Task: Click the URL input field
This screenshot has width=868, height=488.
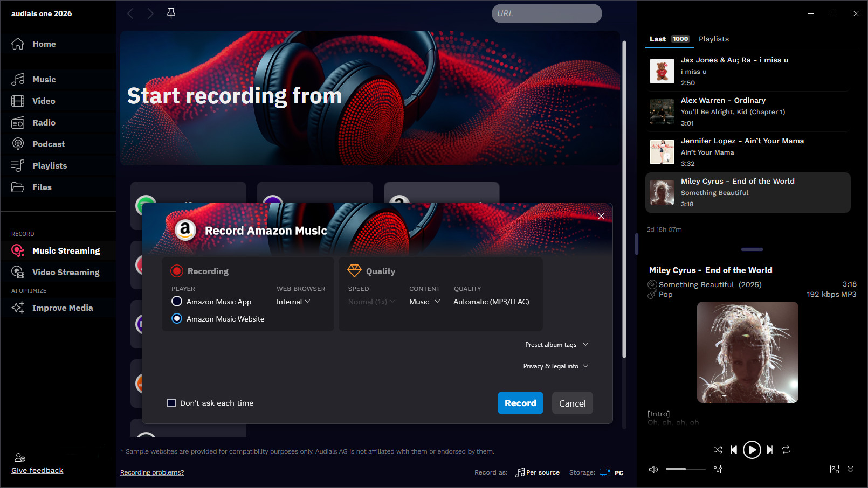Action: coord(547,13)
